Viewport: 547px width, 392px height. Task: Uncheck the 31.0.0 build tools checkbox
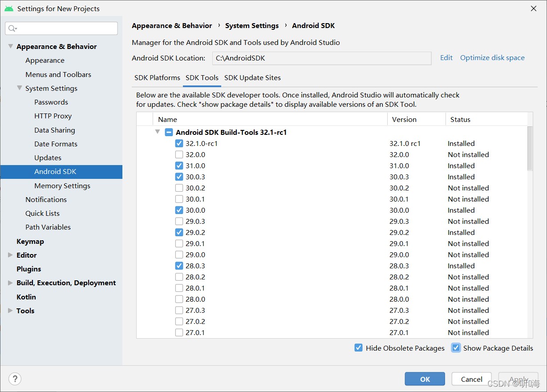[x=179, y=166]
